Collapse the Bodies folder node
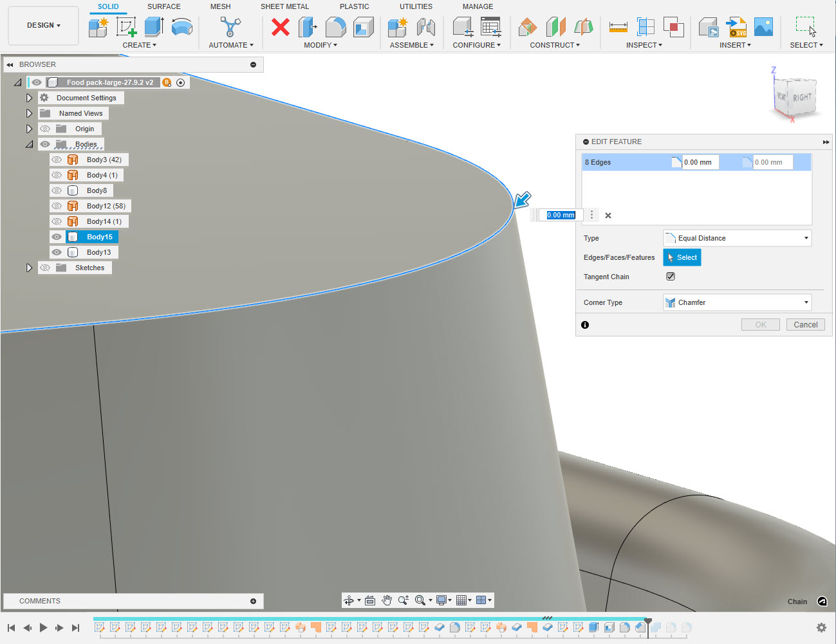This screenshot has width=836, height=644. pos(29,144)
